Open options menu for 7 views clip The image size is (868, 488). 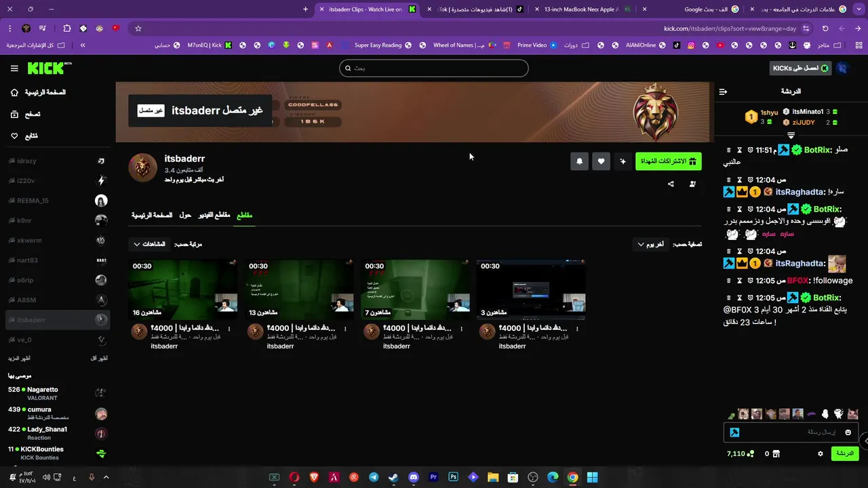(462, 329)
